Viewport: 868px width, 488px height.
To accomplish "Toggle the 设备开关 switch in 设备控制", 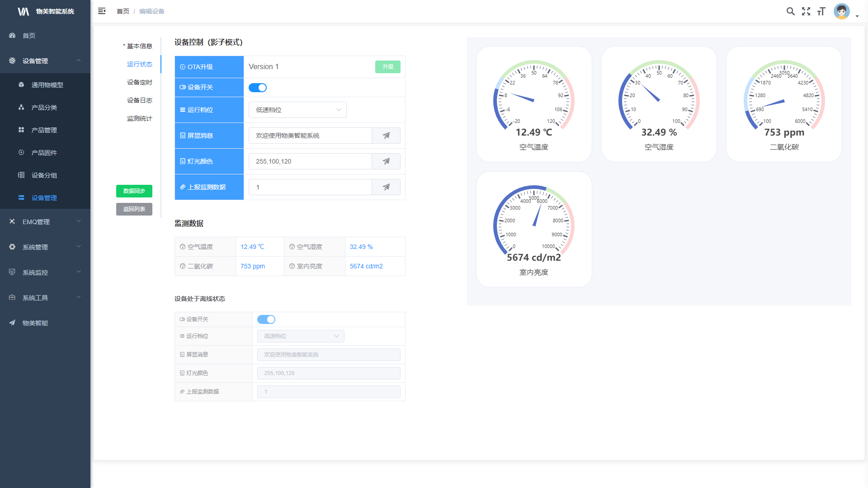I will [x=258, y=88].
